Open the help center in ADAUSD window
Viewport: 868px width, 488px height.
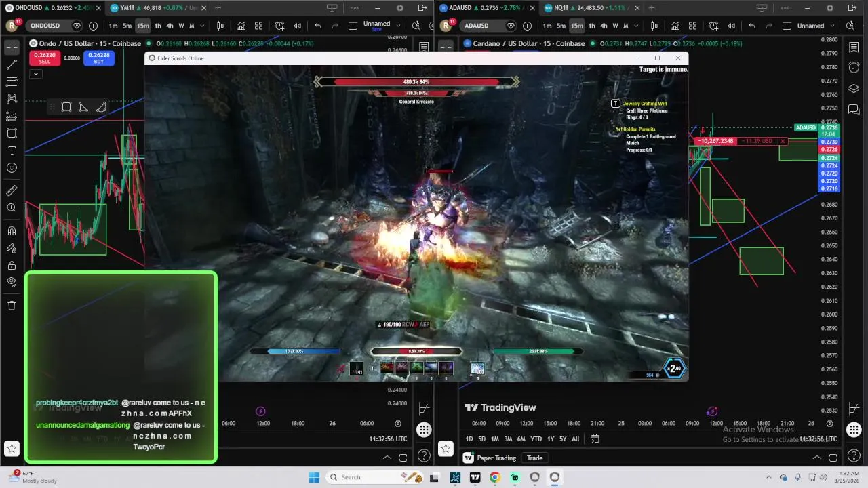(854, 456)
